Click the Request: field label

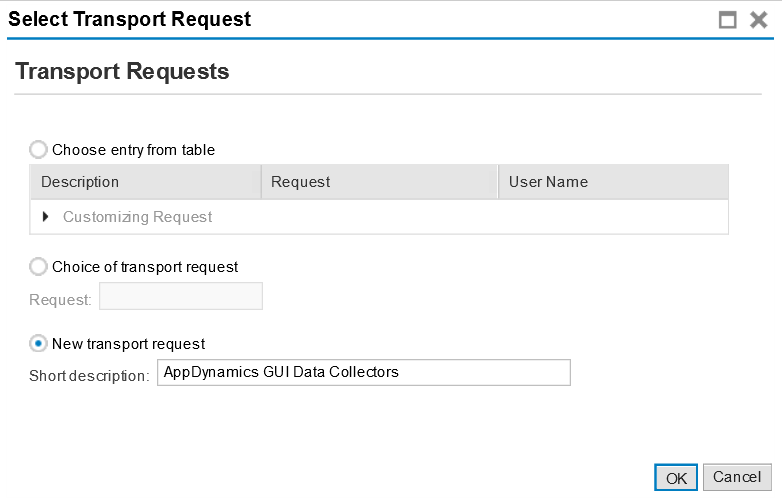(60, 300)
